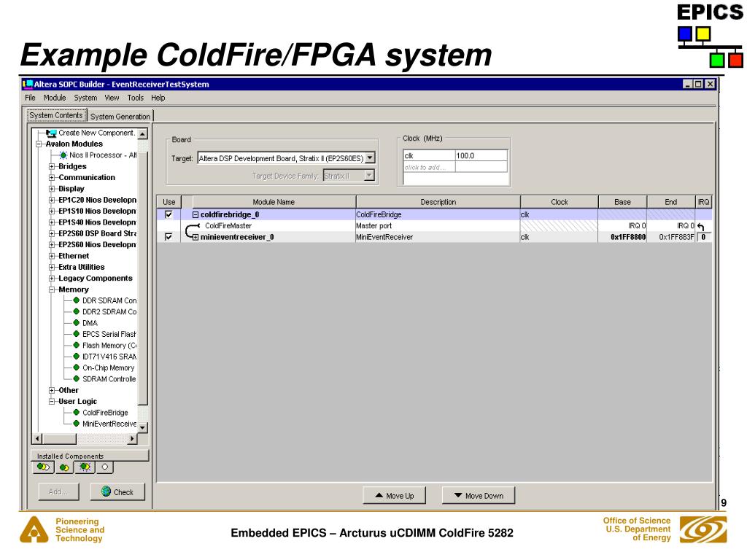747x560 pixels.
Task: Click the DMA green dot icon
Action: tap(76, 323)
